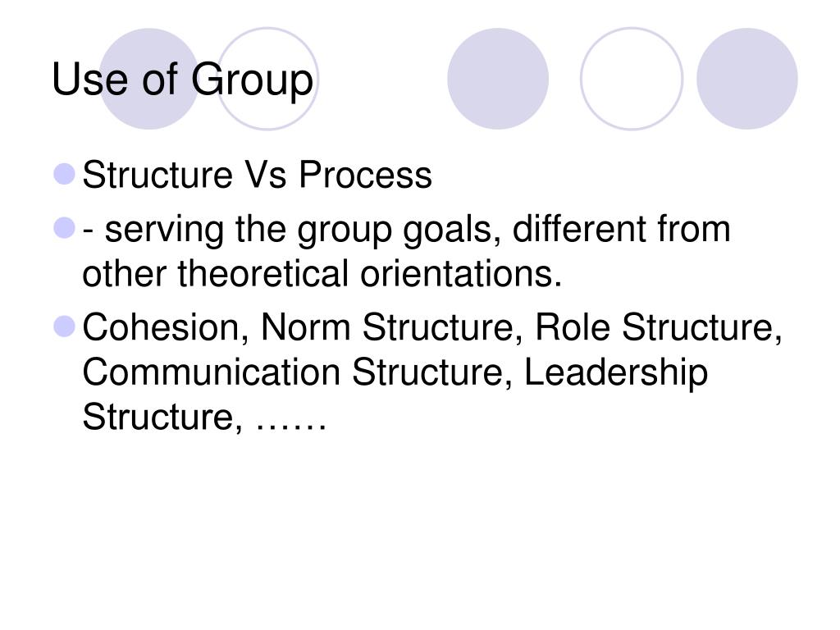The image size is (840, 630).
Task: Click the bullet beside 'Cohesion, Norm Structure'
Action: (x=64, y=326)
